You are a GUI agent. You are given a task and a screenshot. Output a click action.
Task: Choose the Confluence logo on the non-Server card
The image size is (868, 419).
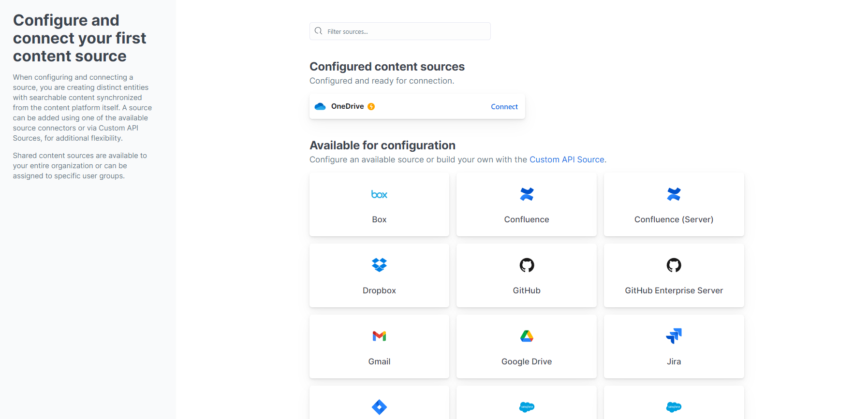[527, 194]
